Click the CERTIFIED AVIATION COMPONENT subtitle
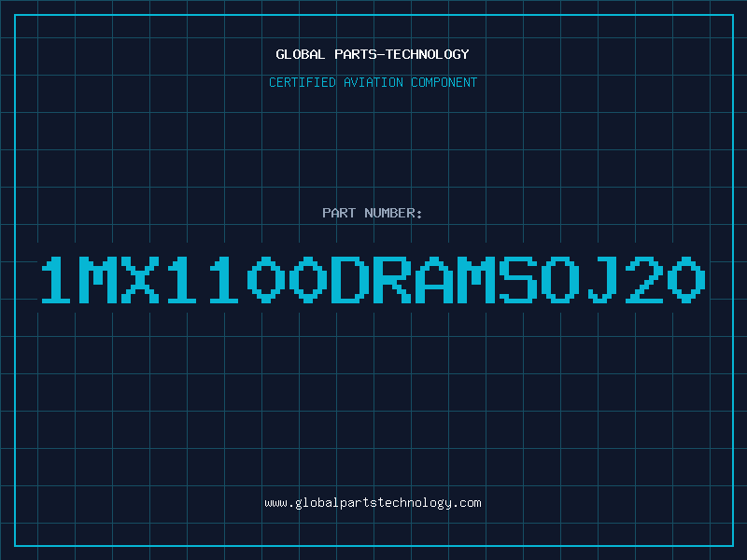 [x=373, y=82]
